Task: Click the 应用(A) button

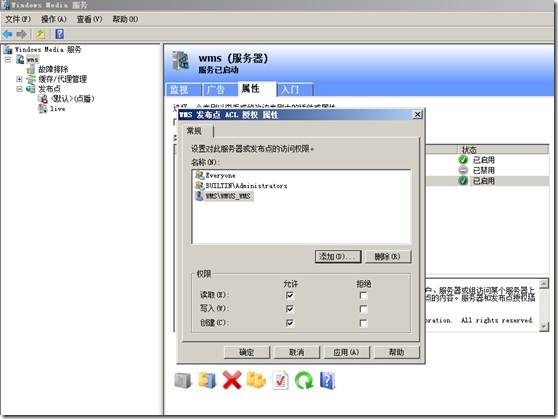Action: (x=347, y=352)
